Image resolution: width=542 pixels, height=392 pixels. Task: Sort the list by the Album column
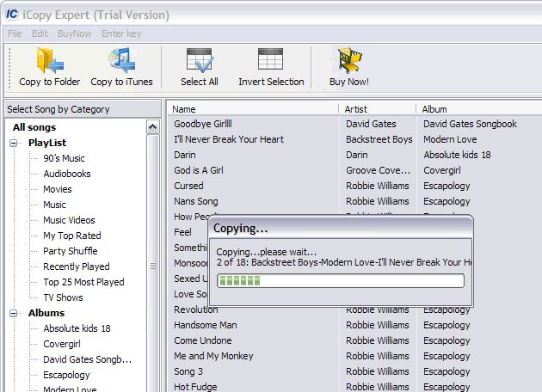coord(479,109)
